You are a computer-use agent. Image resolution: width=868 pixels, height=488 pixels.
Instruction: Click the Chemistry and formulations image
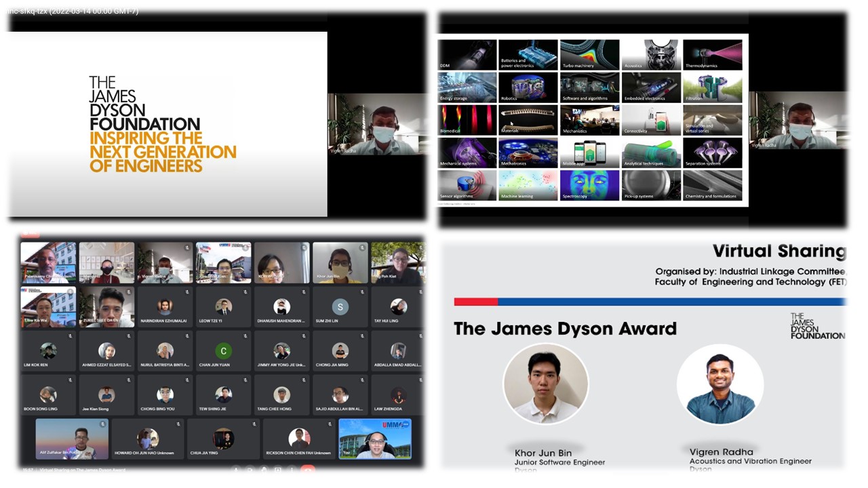click(713, 185)
